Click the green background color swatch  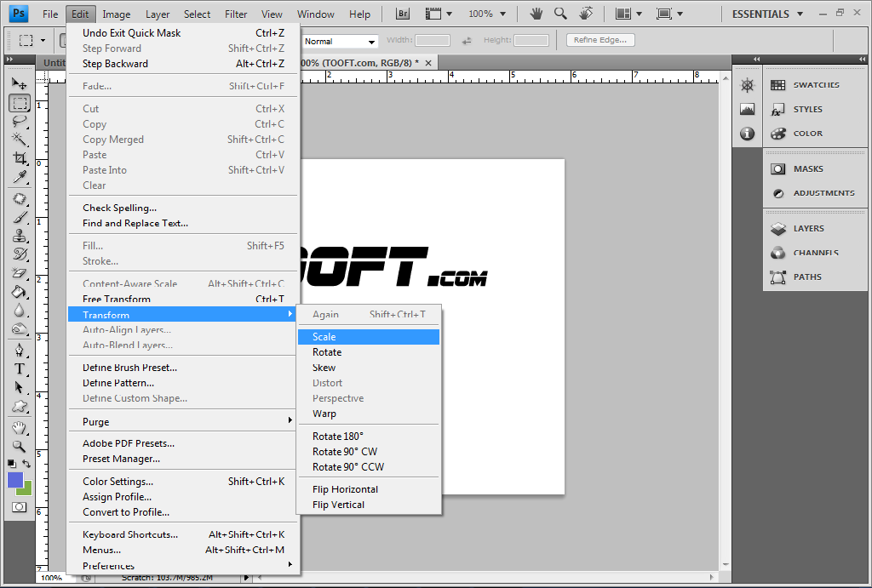pyautogui.click(x=26, y=490)
